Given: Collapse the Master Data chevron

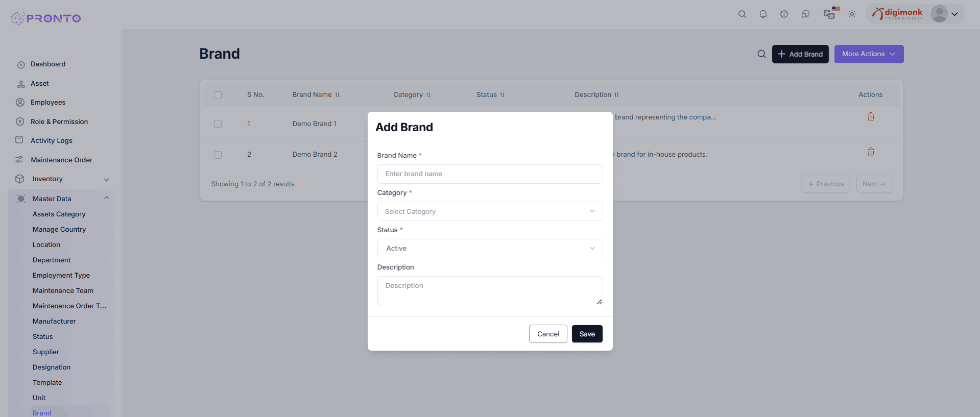Looking at the screenshot, I should tap(106, 198).
